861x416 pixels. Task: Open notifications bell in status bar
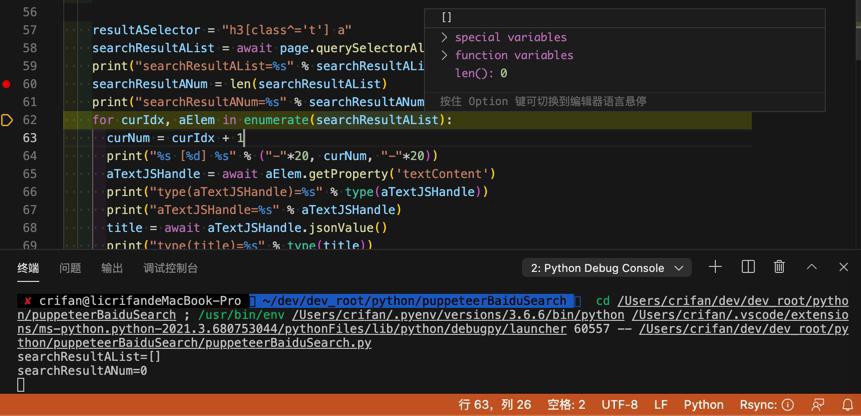[847, 405]
